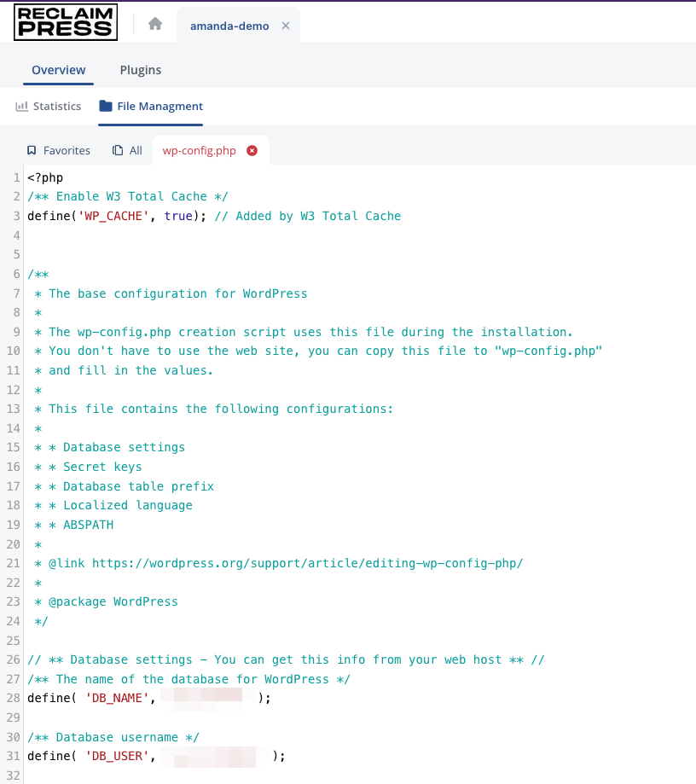Screen dimensions: 696x784
Task: Click the 'Database username' comment
Action: pos(113,737)
